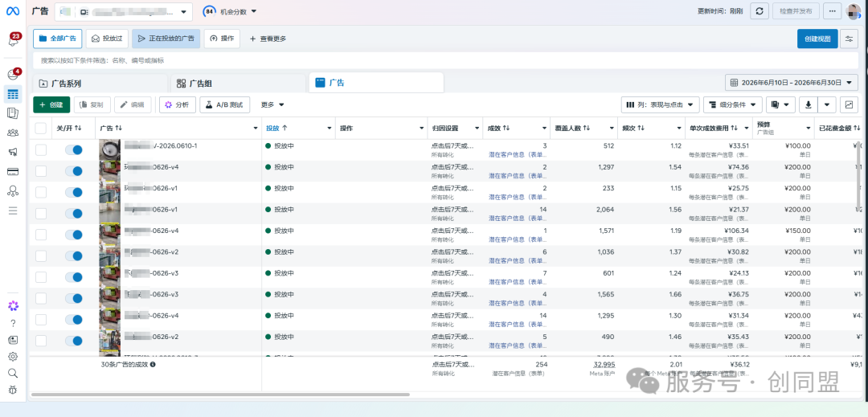Click the bug report icon in sidebar
The width and height of the screenshot is (868, 417).
coord(14,390)
